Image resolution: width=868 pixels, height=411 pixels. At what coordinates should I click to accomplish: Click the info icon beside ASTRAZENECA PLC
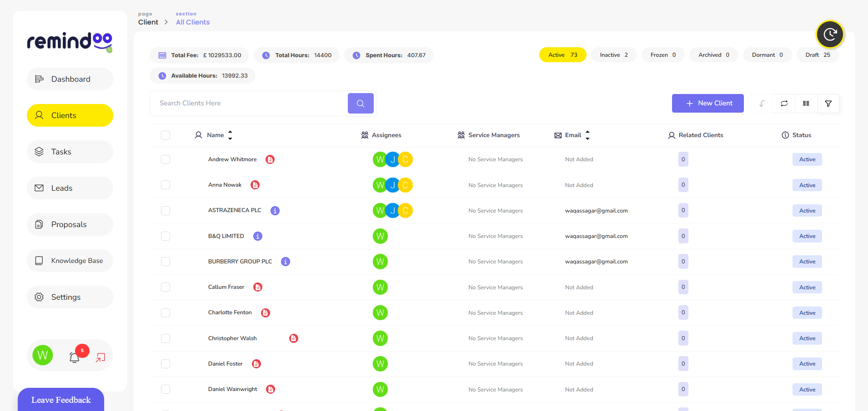tap(275, 211)
